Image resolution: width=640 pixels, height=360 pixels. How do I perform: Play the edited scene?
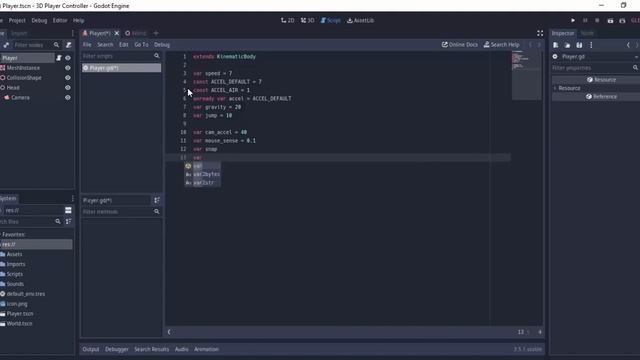610,20
